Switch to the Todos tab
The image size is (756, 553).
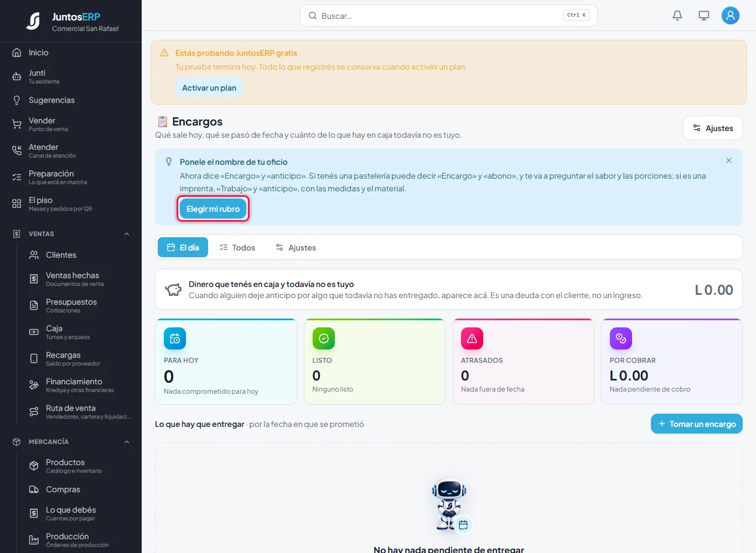pos(237,247)
